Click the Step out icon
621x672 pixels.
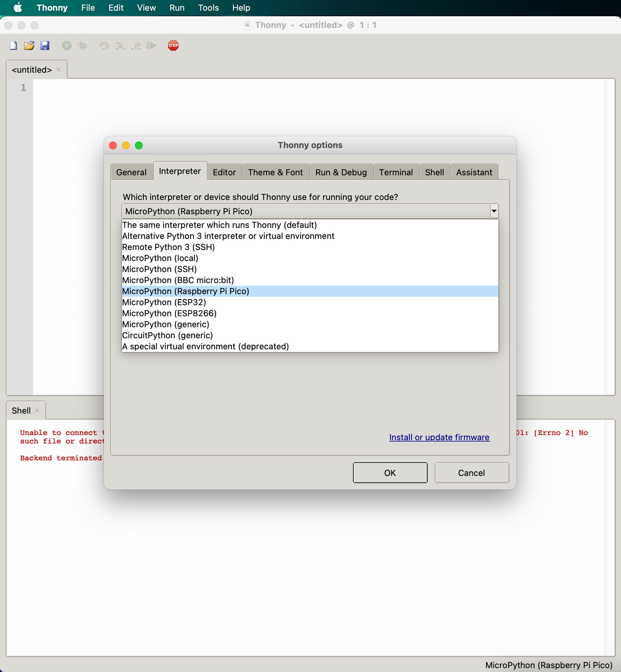136,45
